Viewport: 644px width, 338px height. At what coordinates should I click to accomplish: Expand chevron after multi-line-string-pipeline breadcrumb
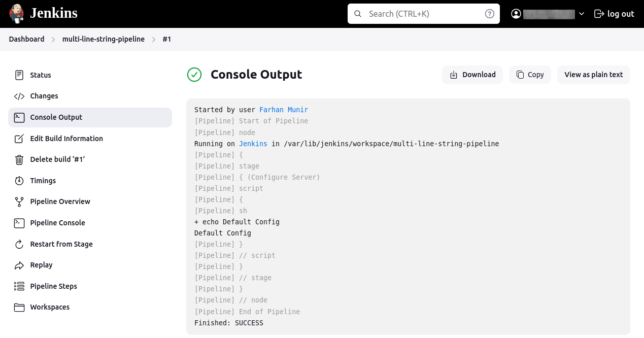click(154, 39)
